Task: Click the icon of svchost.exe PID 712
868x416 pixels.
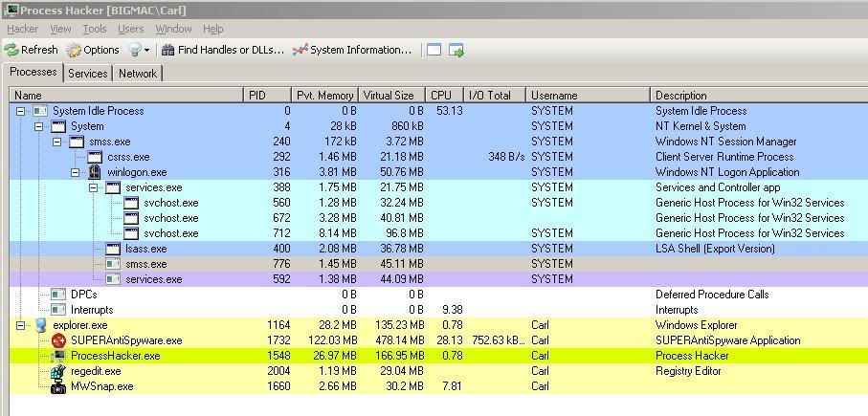Action: point(131,233)
